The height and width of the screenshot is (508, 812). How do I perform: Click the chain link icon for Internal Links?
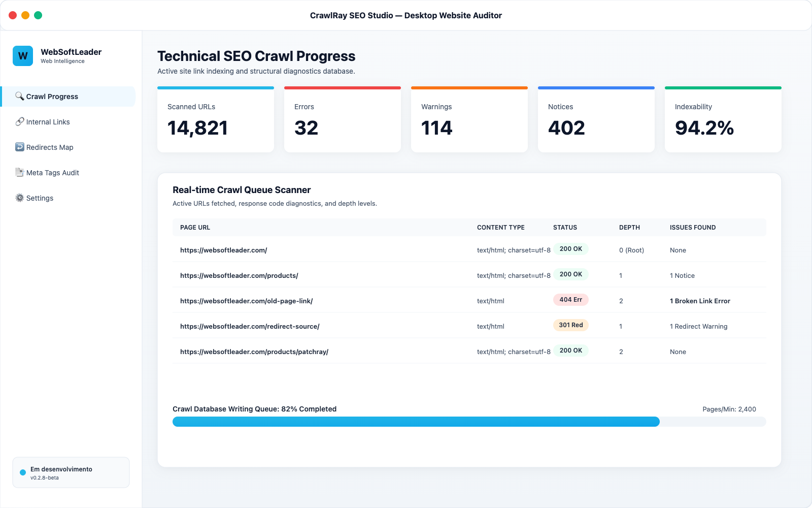point(19,121)
